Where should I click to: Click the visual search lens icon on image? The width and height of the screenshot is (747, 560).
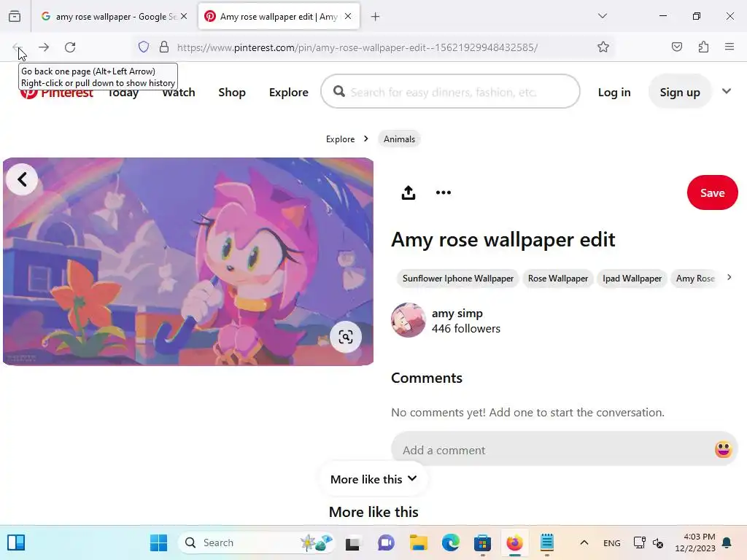(345, 337)
